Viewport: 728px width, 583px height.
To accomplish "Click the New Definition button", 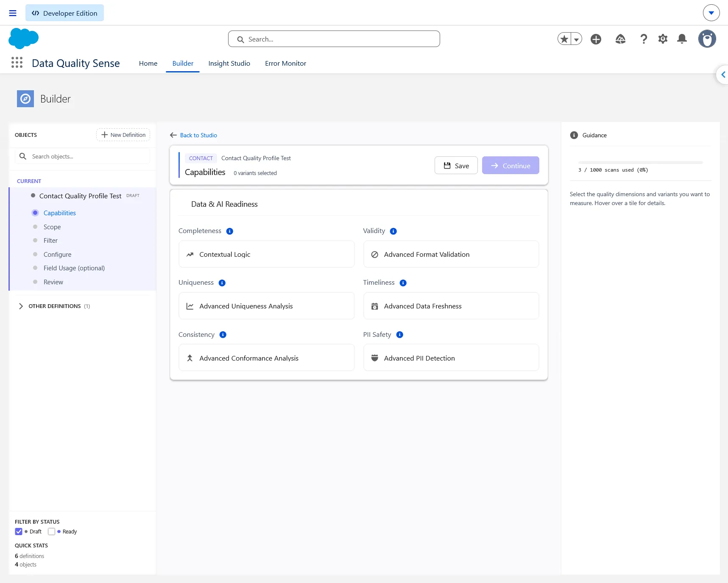I will click(x=123, y=135).
